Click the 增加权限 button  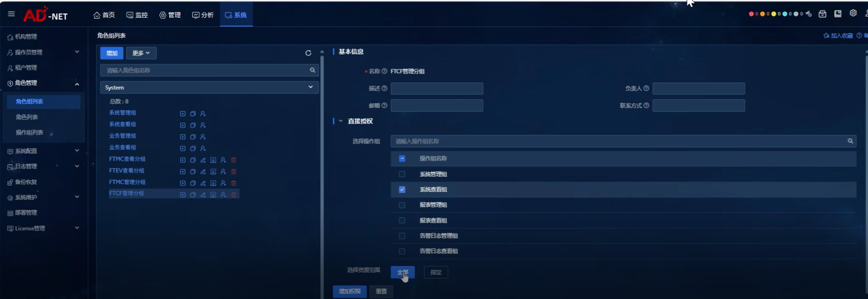(x=349, y=291)
